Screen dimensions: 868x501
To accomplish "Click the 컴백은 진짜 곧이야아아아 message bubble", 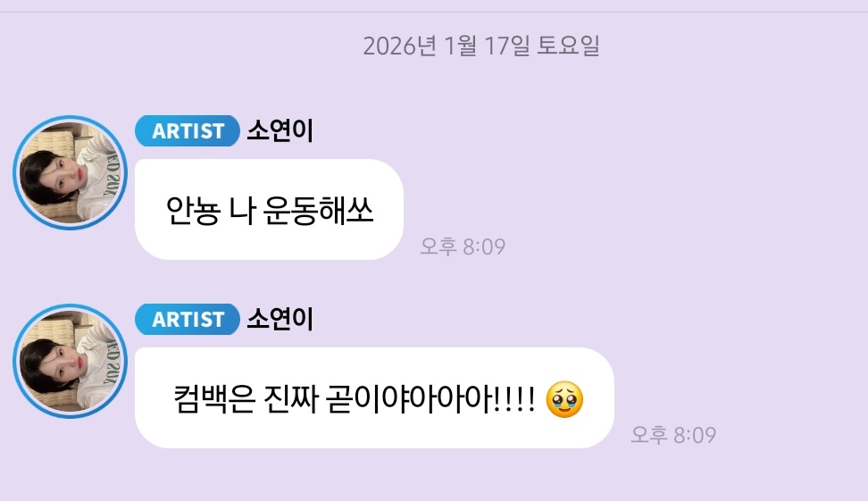I will [374, 397].
